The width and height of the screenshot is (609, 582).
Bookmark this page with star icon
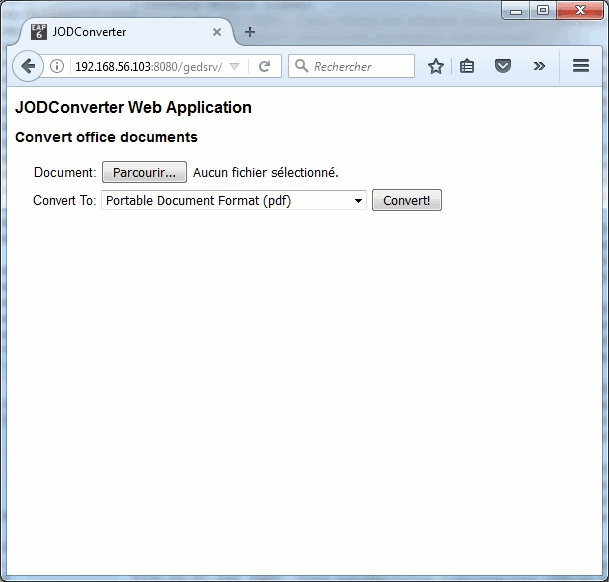click(x=436, y=67)
